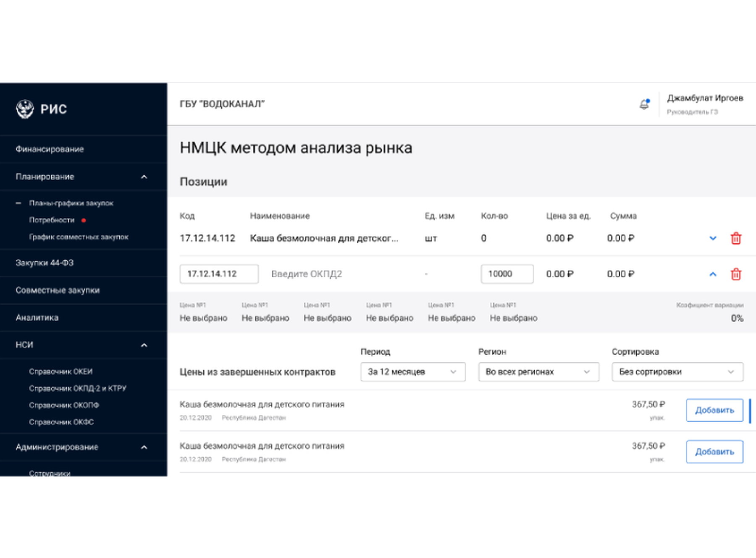This screenshot has width=756, height=558.
Task: Click the first Не выбрано price slot
Action: [203, 318]
